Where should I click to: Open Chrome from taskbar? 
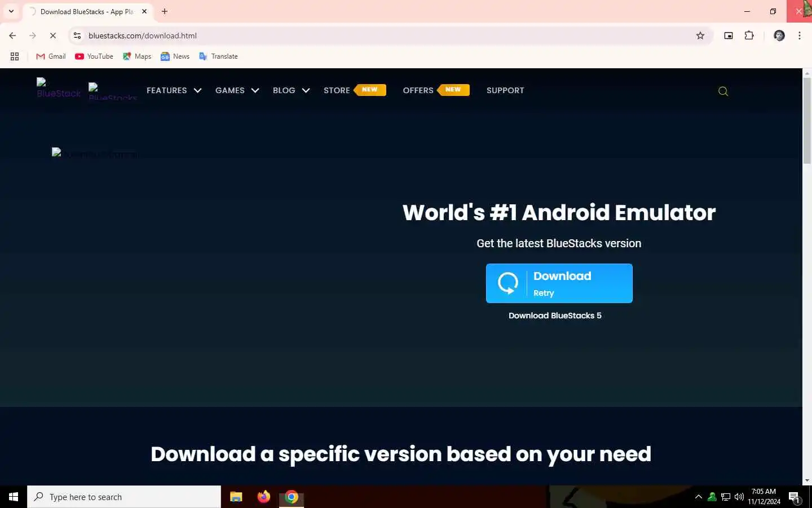[292, 497]
